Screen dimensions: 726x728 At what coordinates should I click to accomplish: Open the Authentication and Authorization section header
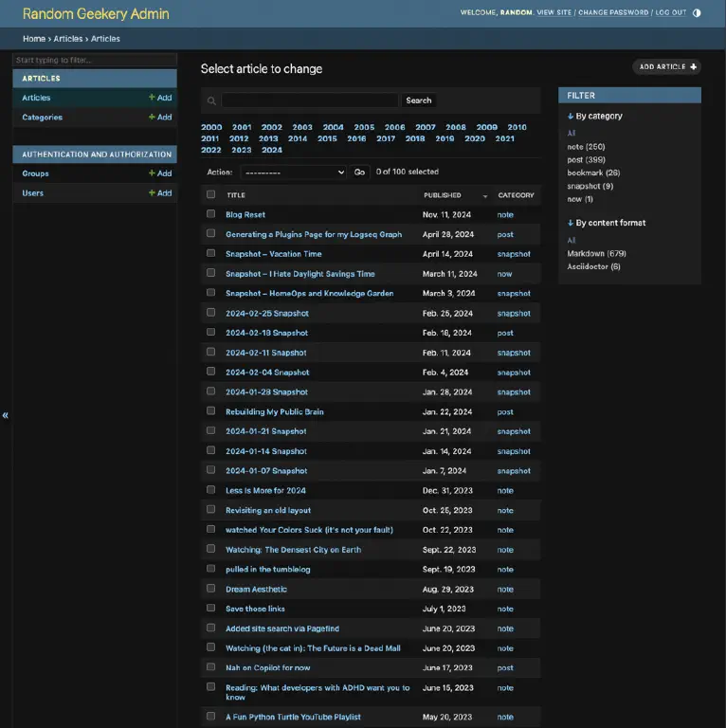point(97,155)
